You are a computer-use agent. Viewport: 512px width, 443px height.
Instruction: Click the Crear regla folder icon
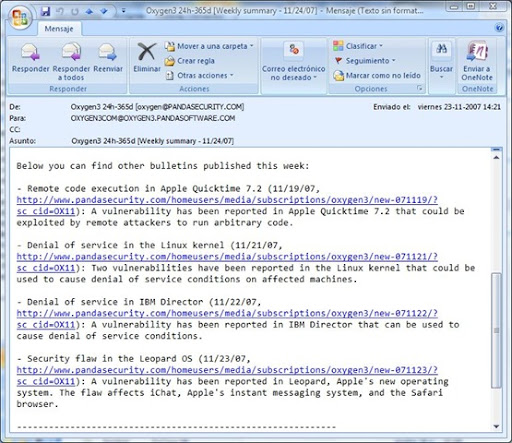point(170,61)
